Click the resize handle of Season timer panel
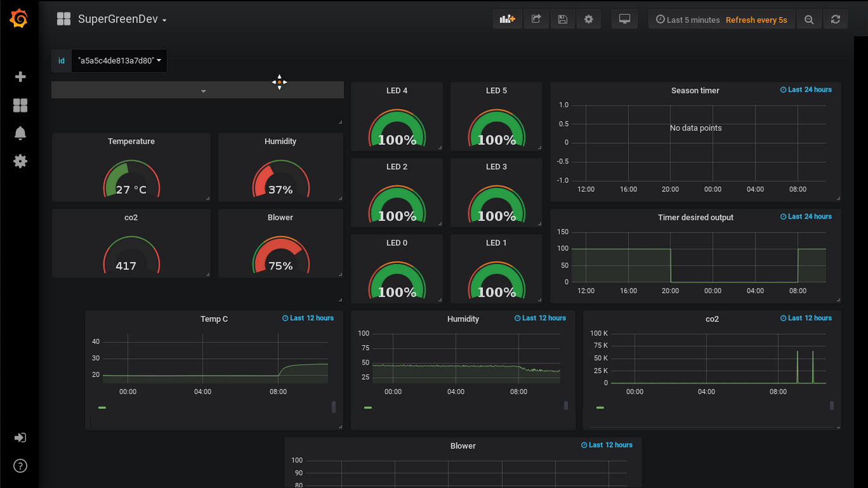Viewport: 868px width, 488px height. point(838,199)
